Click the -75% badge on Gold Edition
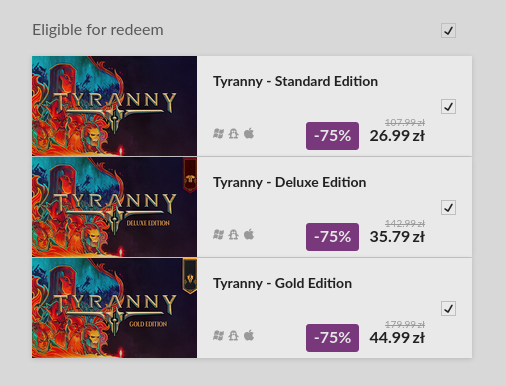Viewport: 506px width, 386px height. pyautogui.click(x=332, y=338)
